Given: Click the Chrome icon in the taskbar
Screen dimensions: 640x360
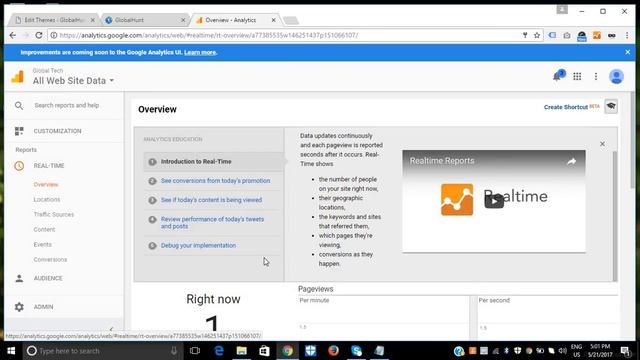Looking at the screenshot, I should (x=287, y=351).
